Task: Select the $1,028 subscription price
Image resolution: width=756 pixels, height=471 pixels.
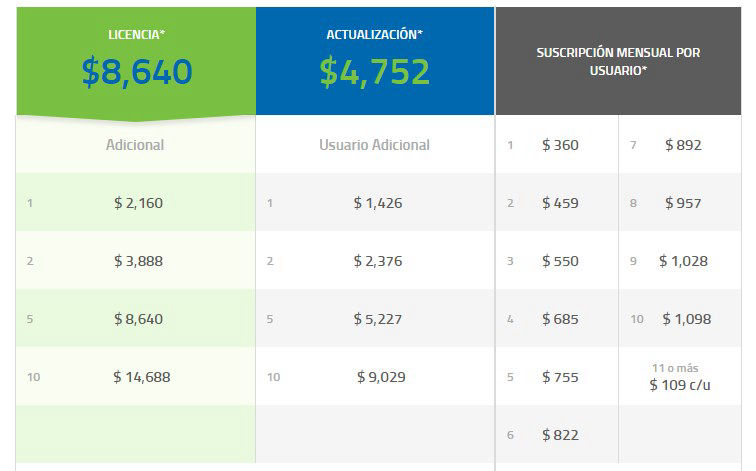Action: [683, 261]
